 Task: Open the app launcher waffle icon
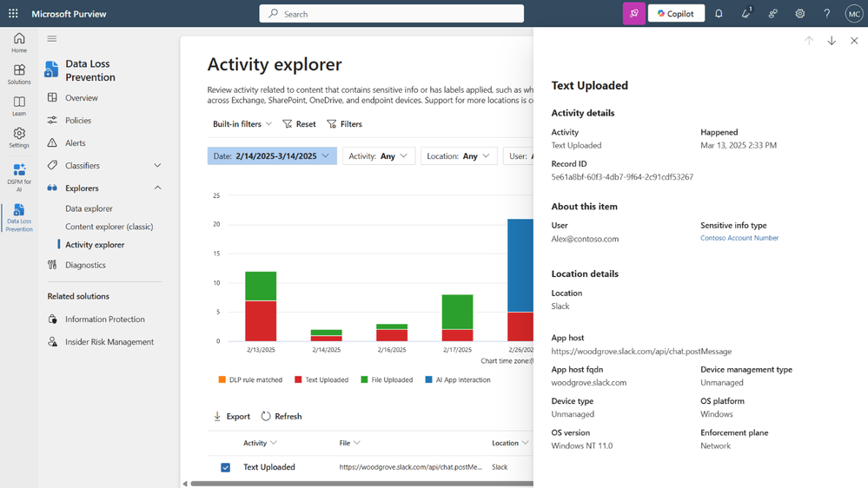coord(13,13)
